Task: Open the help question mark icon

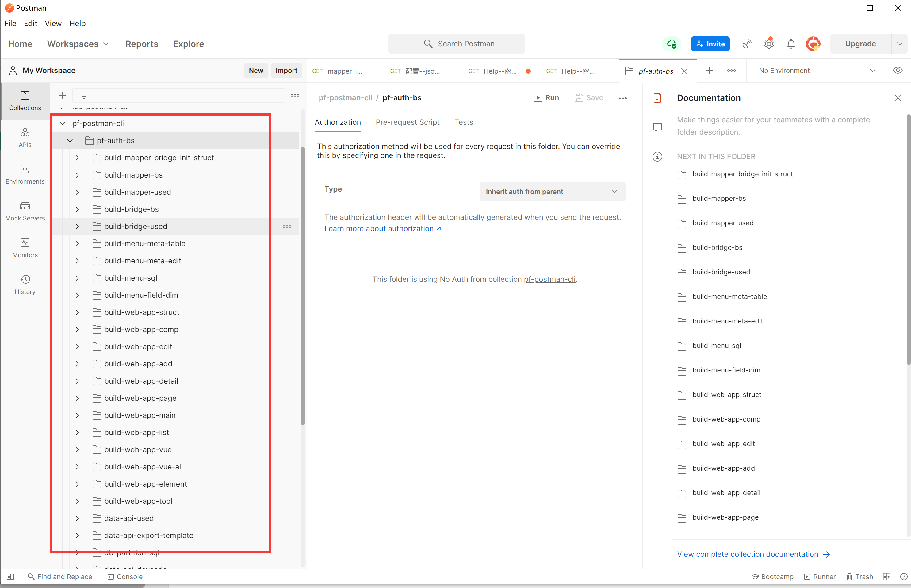Action: pos(903,577)
